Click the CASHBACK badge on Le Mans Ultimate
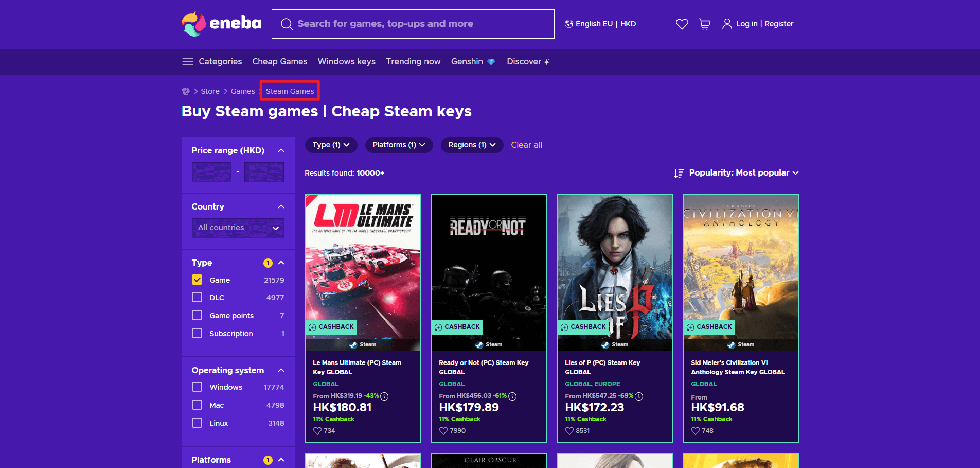Image resolution: width=980 pixels, height=468 pixels. coord(331,327)
